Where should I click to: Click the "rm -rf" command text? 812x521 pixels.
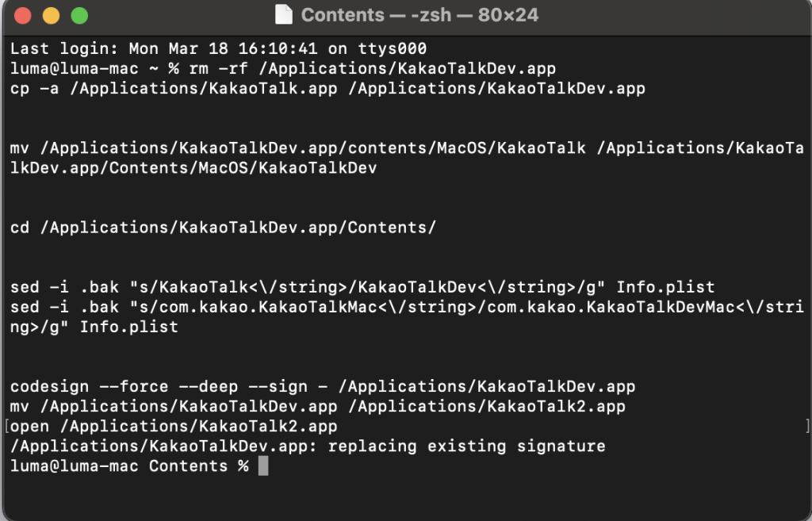218,68
